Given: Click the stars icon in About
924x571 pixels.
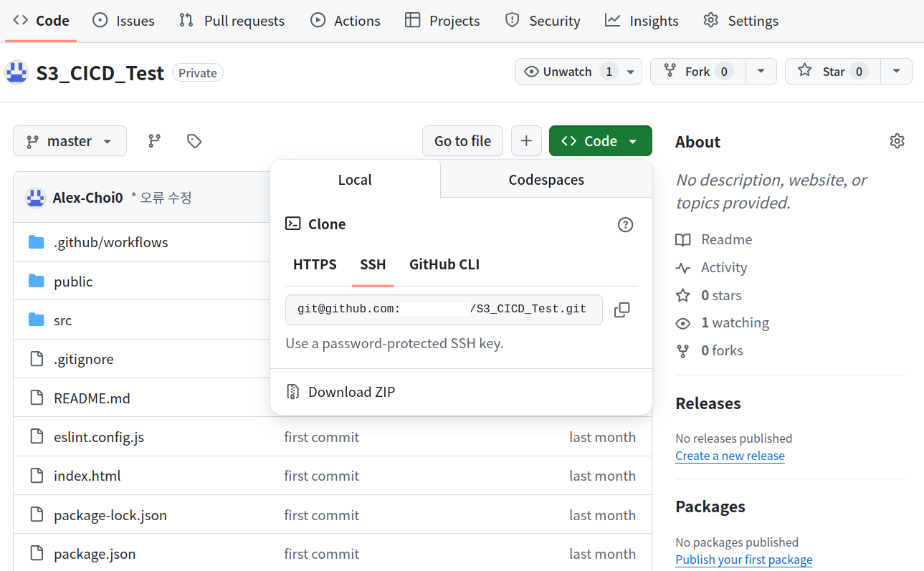Looking at the screenshot, I should point(683,295).
